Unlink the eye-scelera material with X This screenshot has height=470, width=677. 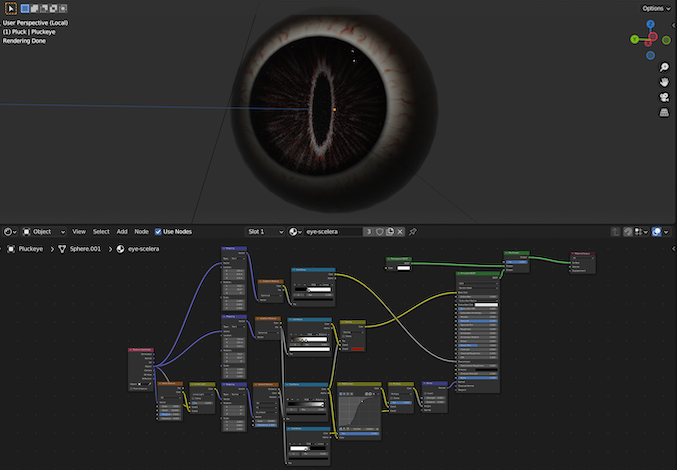[400, 231]
